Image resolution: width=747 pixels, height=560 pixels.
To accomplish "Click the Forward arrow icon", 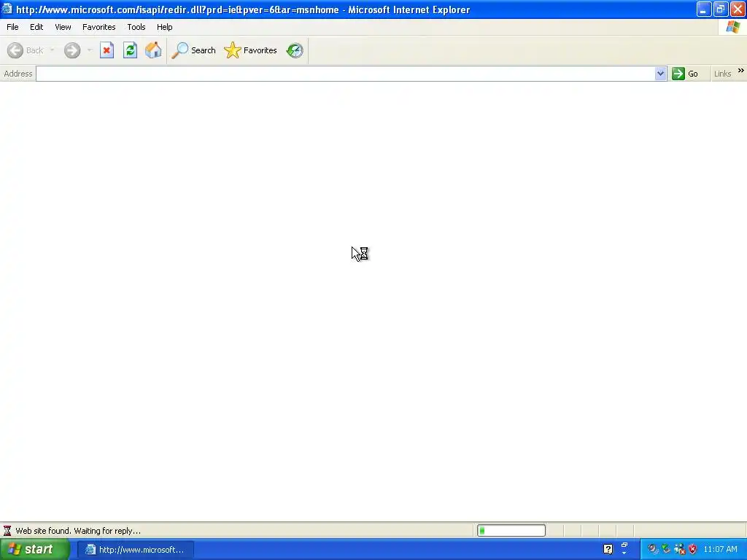I will click(x=72, y=50).
